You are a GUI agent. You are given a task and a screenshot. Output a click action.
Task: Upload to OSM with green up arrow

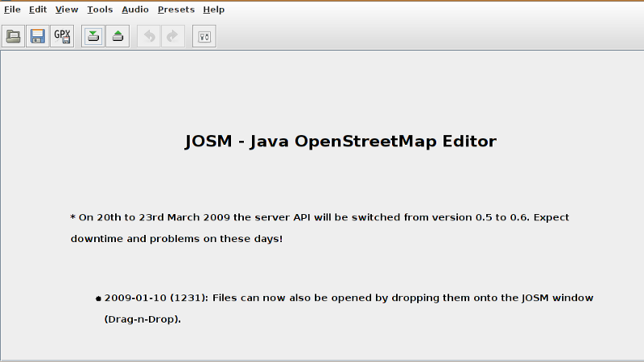(x=118, y=36)
